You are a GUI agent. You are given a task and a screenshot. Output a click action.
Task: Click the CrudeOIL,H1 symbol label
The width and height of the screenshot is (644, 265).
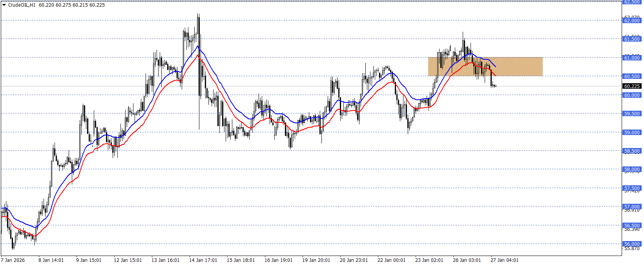tap(22, 5)
